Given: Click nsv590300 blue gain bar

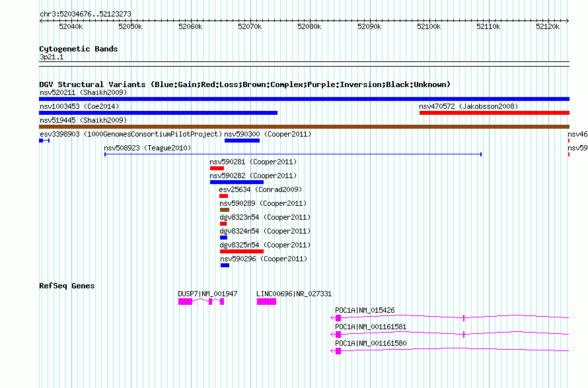Looking at the screenshot, I should [242, 141].
